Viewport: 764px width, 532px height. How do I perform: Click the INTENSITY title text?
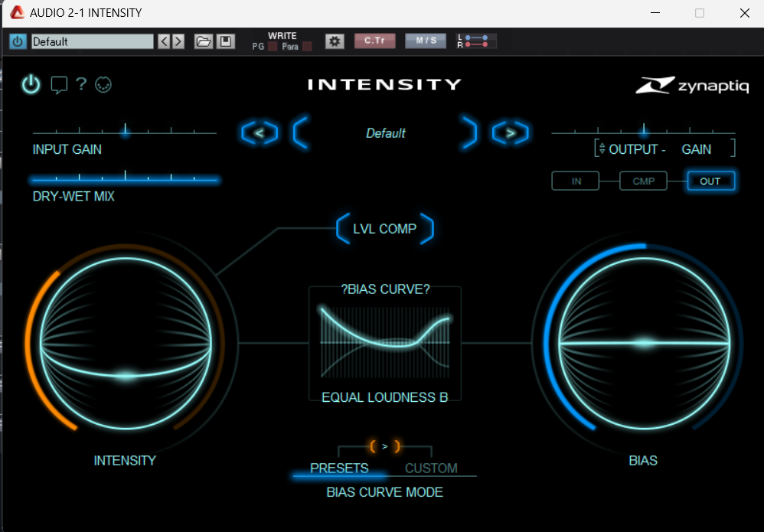click(x=384, y=85)
